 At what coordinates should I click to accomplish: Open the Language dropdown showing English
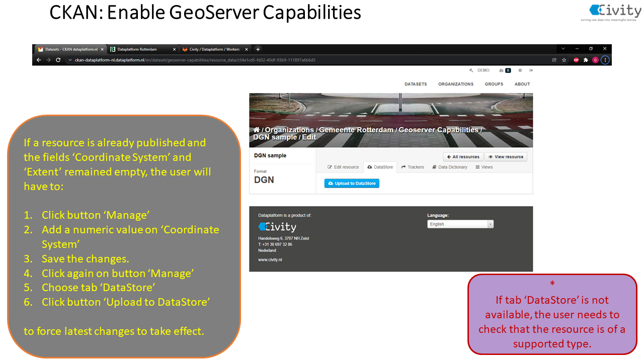[460, 224]
